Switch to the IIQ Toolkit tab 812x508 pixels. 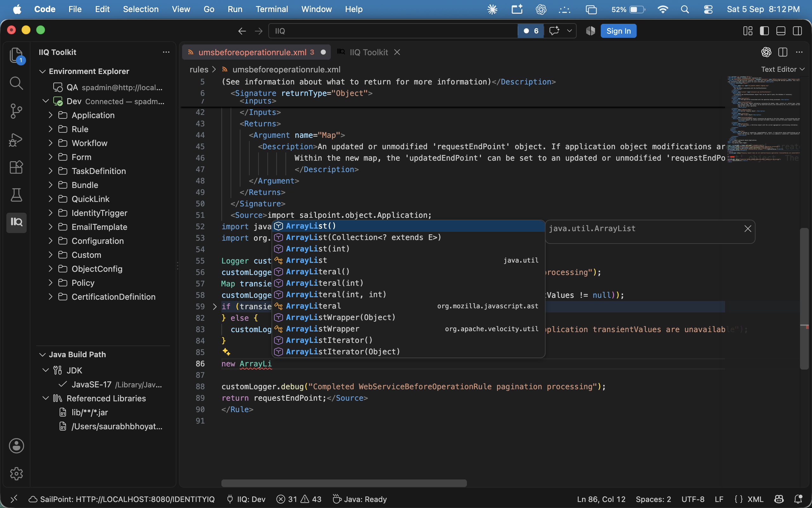click(369, 52)
